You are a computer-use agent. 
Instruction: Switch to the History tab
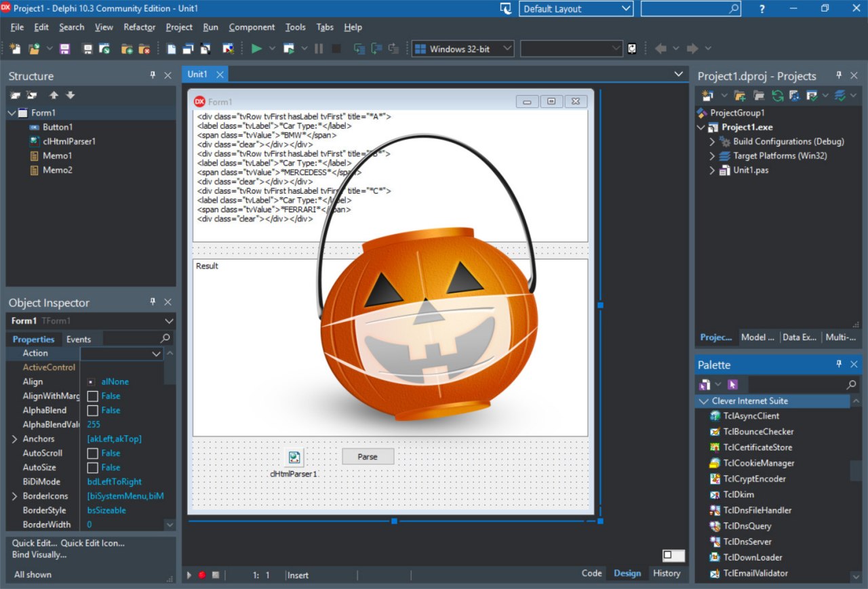coord(667,573)
